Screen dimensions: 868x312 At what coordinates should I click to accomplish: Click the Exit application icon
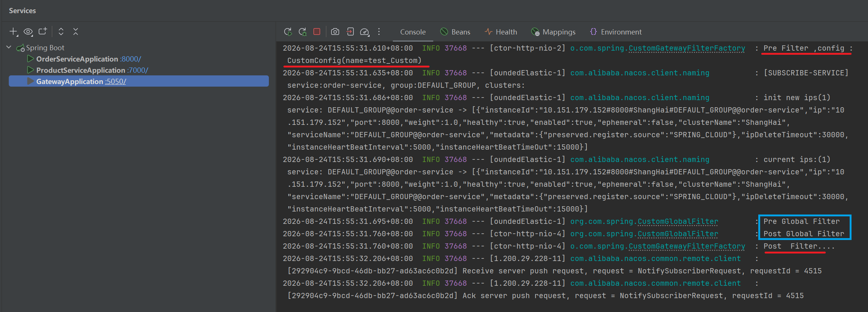(x=350, y=32)
